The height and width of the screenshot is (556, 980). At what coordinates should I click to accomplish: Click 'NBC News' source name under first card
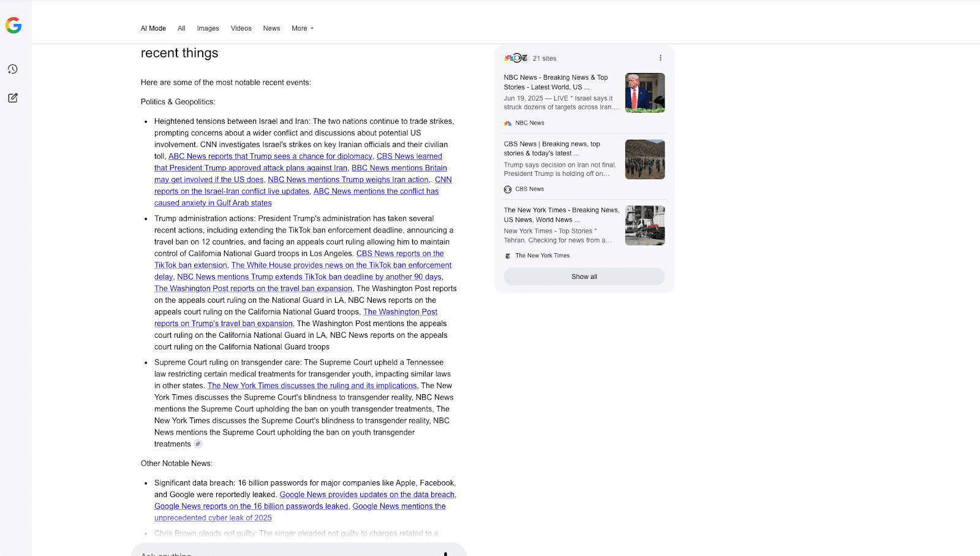coord(530,123)
